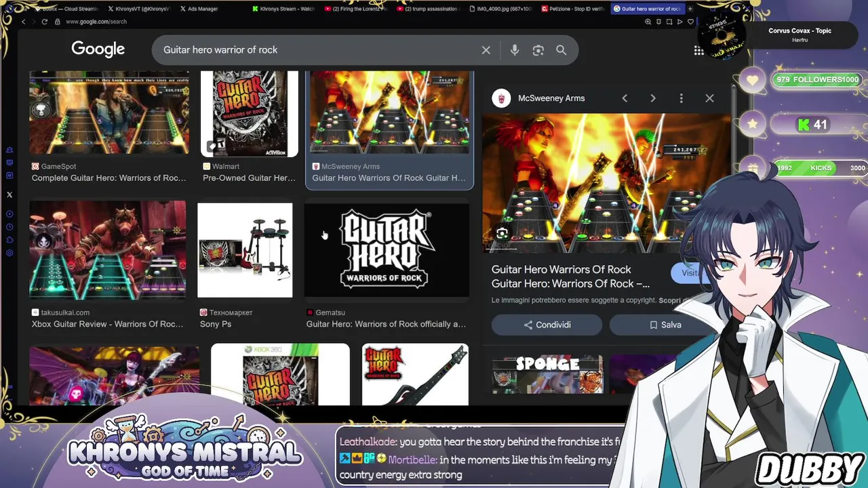This screenshot has width=868, height=488.
Task: Open Техномаркет drum kit image result
Action: click(x=245, y=250)
